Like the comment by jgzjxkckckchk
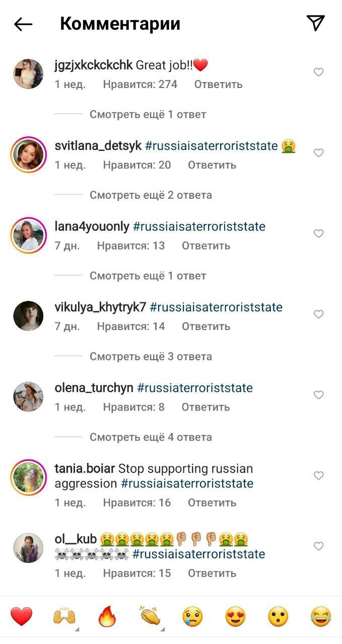342x644 pixels. [x=318, y=72]
